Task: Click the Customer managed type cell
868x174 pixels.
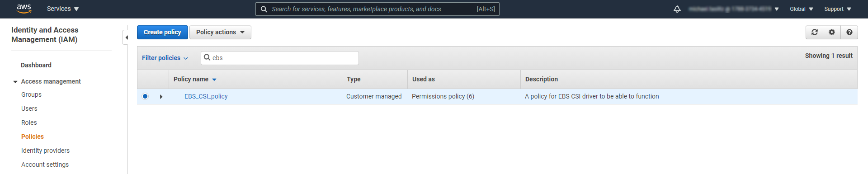Action: 374,96
